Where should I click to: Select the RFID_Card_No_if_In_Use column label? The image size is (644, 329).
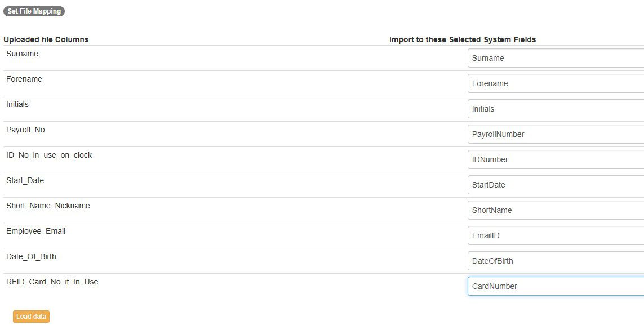[52, 282]
